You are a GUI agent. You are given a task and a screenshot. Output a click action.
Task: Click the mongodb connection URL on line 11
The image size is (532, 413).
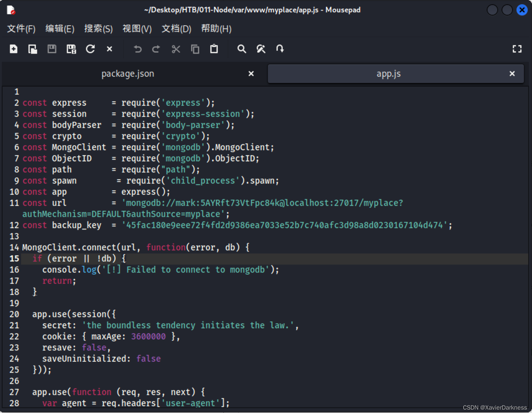point(262,203)
